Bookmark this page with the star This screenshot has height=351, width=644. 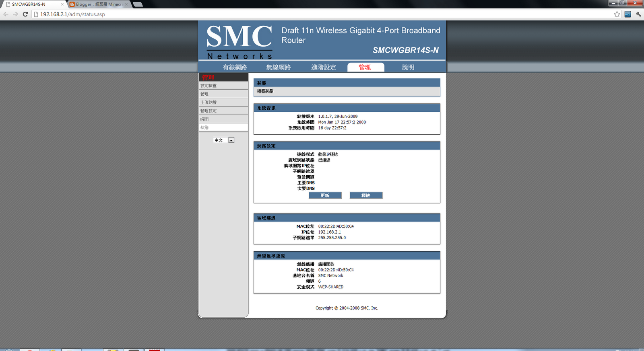pos(617,14)
